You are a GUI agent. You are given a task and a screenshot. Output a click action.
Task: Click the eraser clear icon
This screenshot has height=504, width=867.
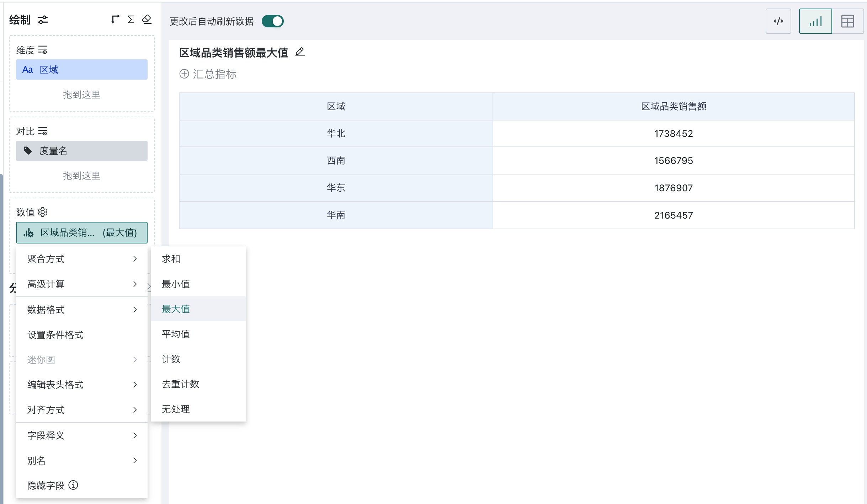point(147,20)
